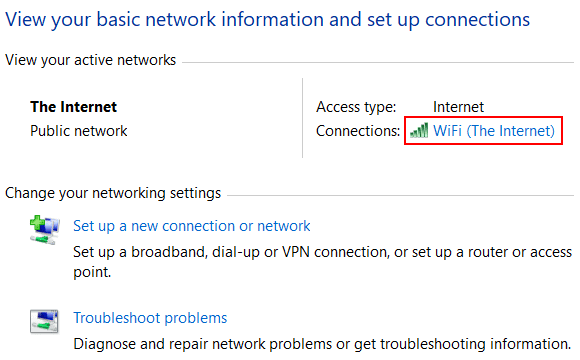Click the 'Access type:' label

(356, 107)
